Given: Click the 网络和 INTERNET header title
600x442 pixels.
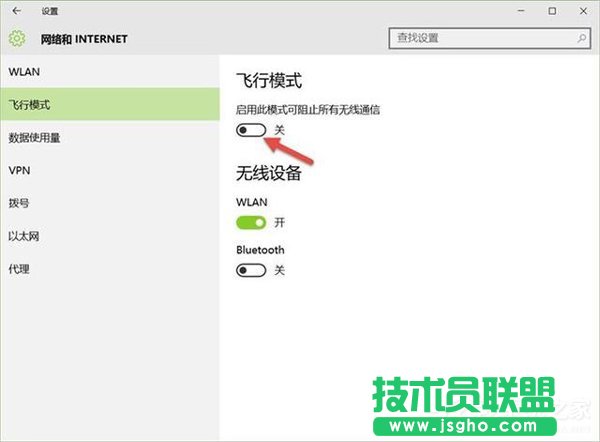Looking at the screenshot, I should click(x=83, y=39).
